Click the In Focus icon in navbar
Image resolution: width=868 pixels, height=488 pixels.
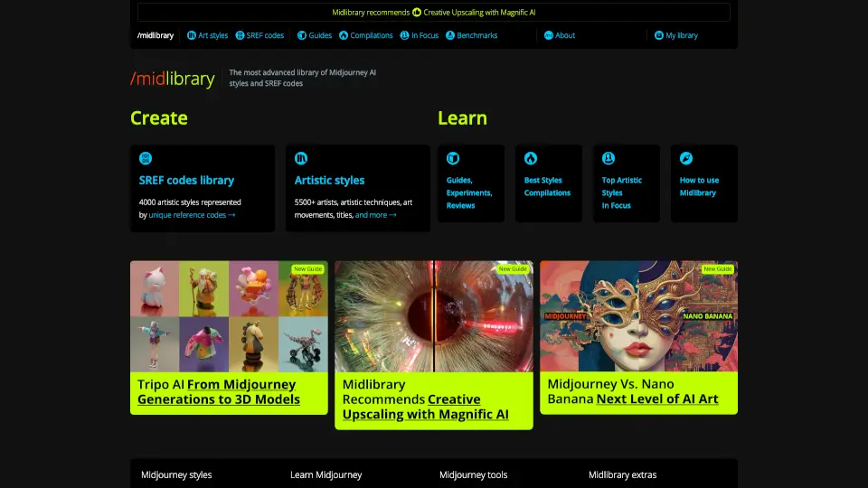(405, 35)
